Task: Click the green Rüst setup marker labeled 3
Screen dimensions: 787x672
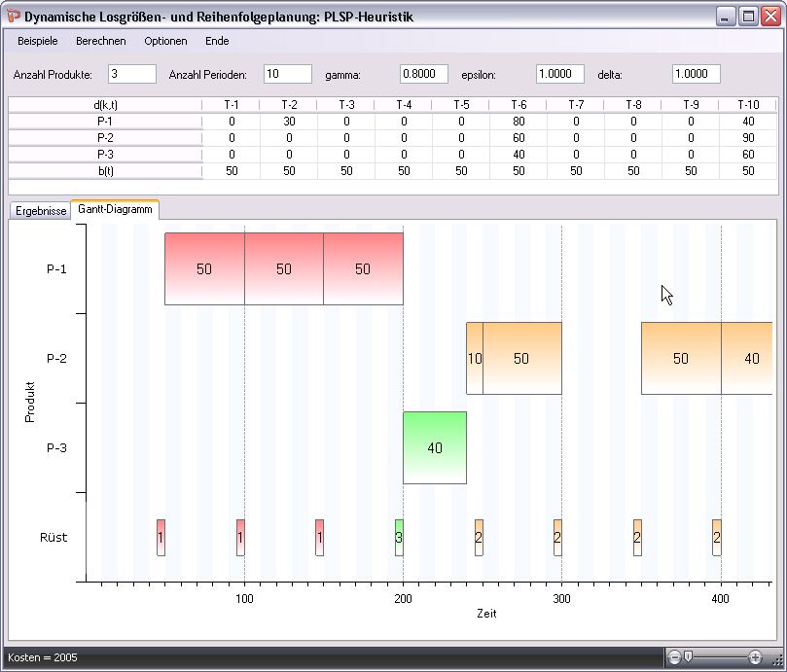Action: point(399,537)
